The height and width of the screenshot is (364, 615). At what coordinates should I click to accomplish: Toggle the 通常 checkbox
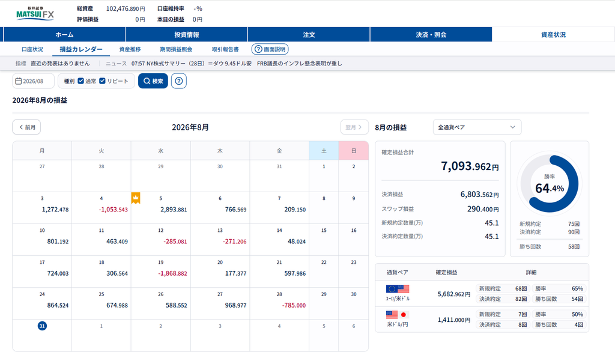click(81, 81)
